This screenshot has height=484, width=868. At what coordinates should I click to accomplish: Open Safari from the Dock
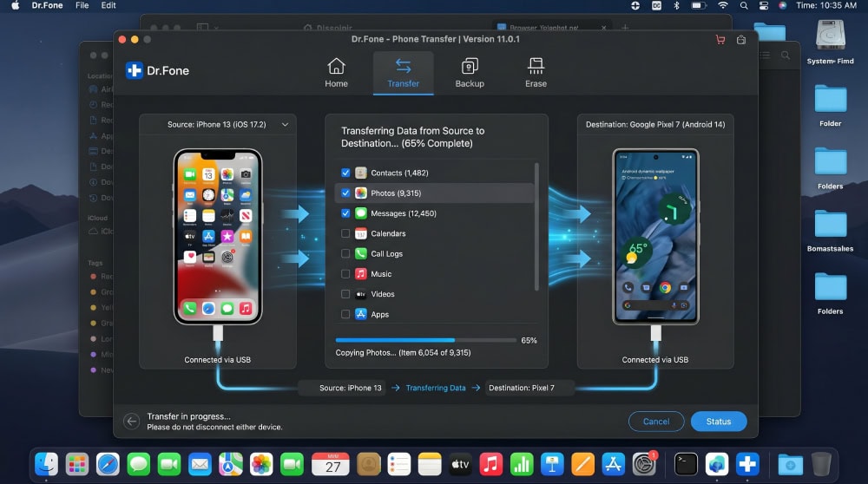pos(108,463)
